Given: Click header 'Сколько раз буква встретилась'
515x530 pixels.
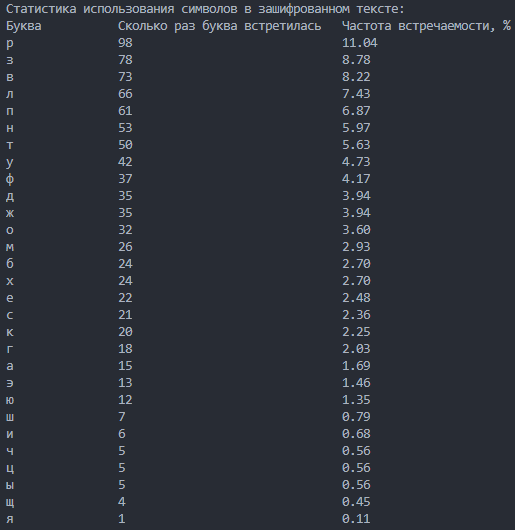Looking at the screenshot, I should point(220,26).
